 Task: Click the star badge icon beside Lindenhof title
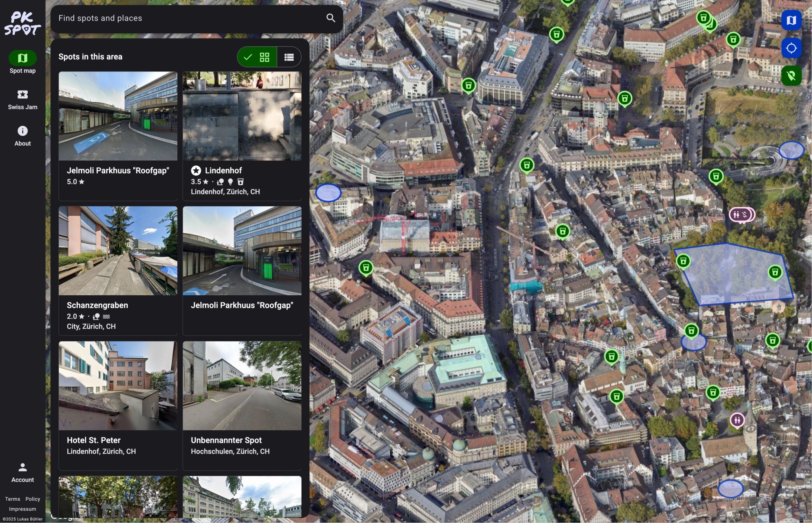point(196,171)
